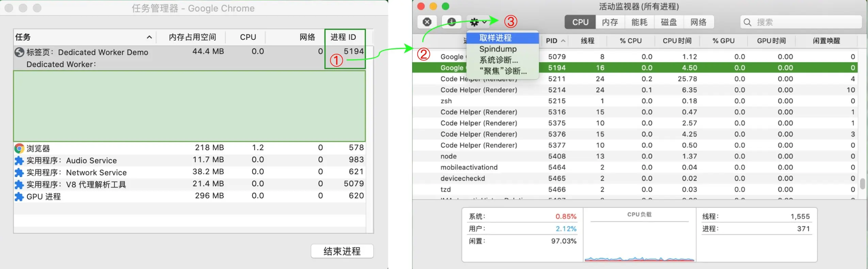Switch to the 能耗 tab
The width and height of the screenshot is (868, 269).
639,22
